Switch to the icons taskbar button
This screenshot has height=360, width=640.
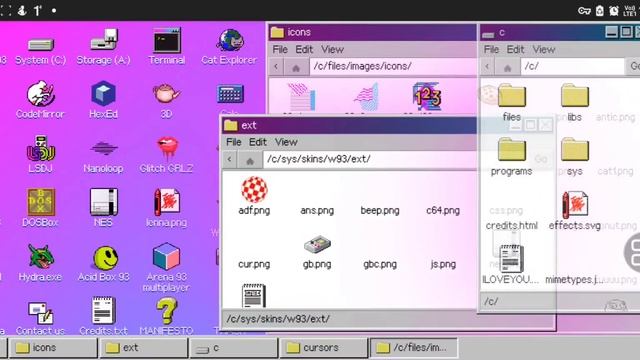click(x=53, y=348)
